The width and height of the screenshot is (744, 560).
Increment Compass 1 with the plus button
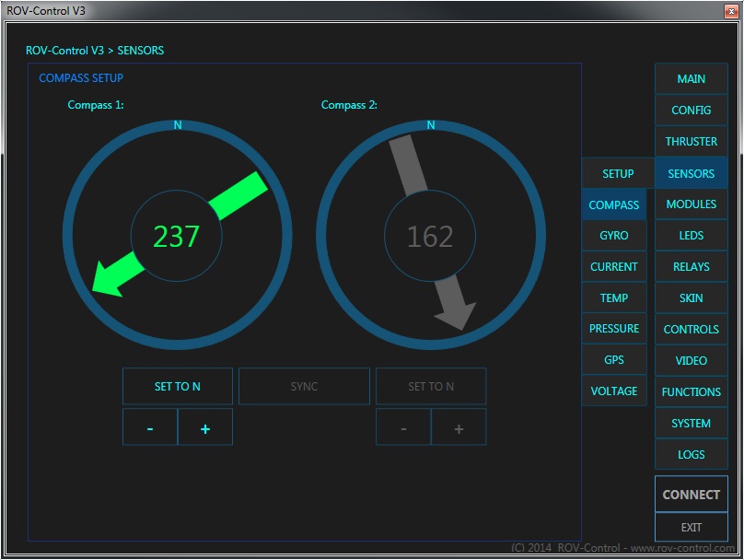(204, 426)
